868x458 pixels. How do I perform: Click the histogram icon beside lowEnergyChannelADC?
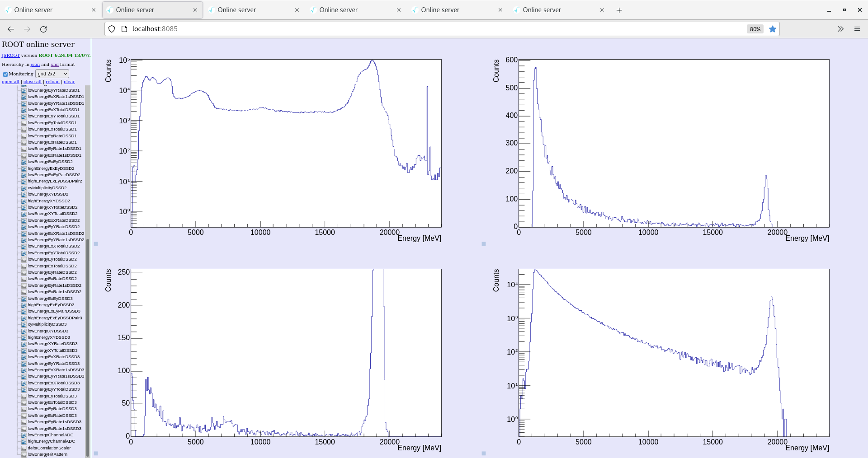pos(24,435)
